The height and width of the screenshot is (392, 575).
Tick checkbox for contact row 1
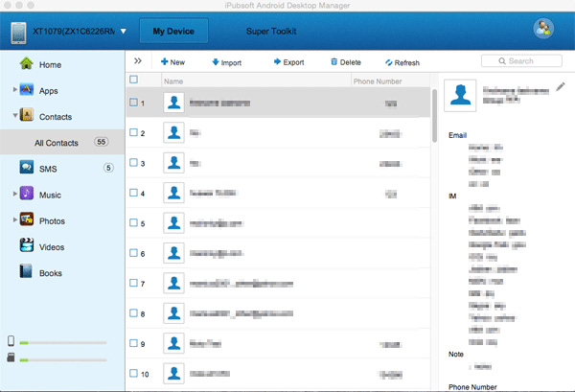[x=133, y=103]
